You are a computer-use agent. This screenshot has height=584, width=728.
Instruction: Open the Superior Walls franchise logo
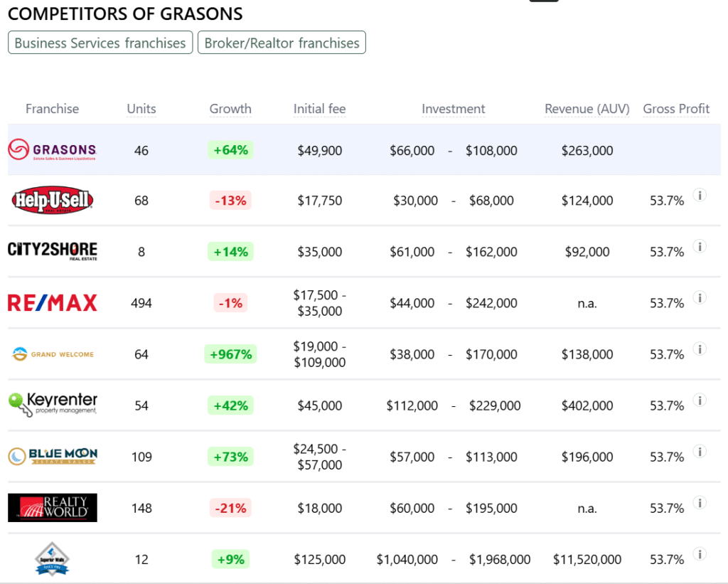pyautogui.click(x=52, y=559)
